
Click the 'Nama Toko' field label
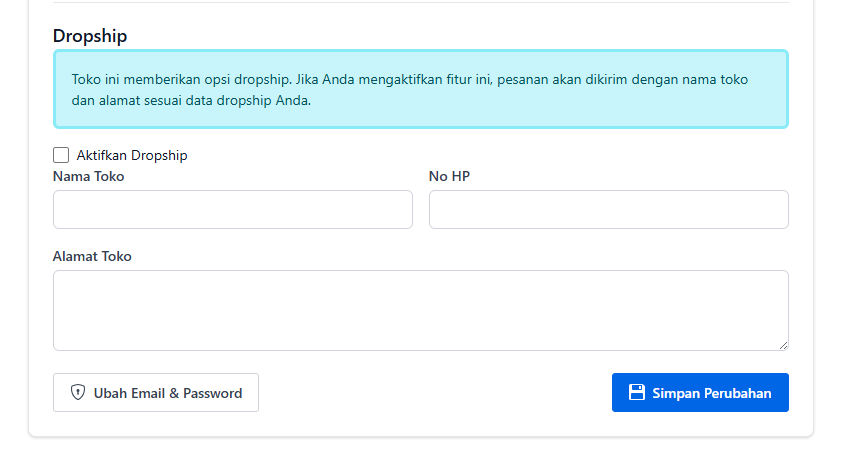89,177
